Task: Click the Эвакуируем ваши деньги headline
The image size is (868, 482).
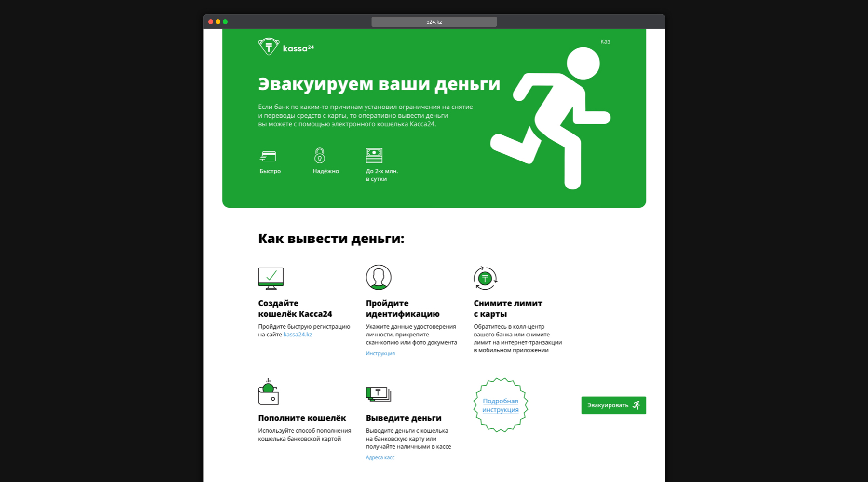Action: (379, 84)
